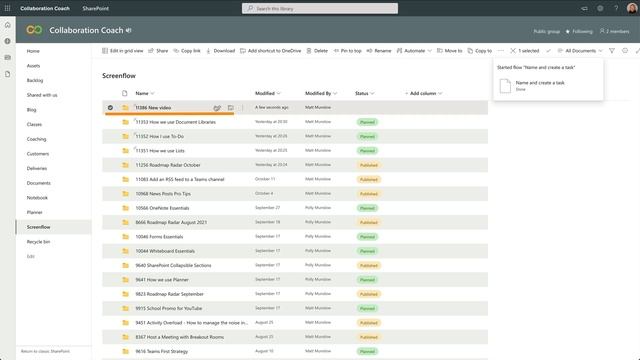Viewport: 640px width, 360px height.
Task: Click the SharePoint link in top bar
Action: tap(96, 8)
